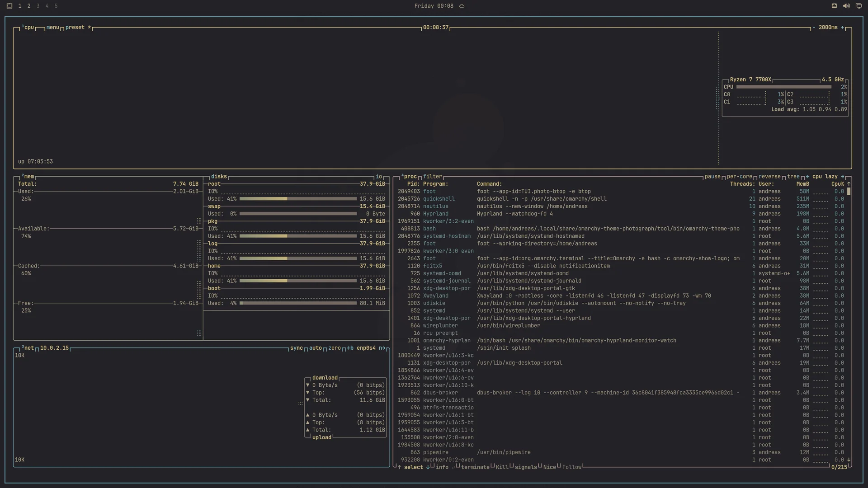This screenshot has width=868, height=488.
Task: Click the volume speaker icon in top bar
Action: coord(846,6)
